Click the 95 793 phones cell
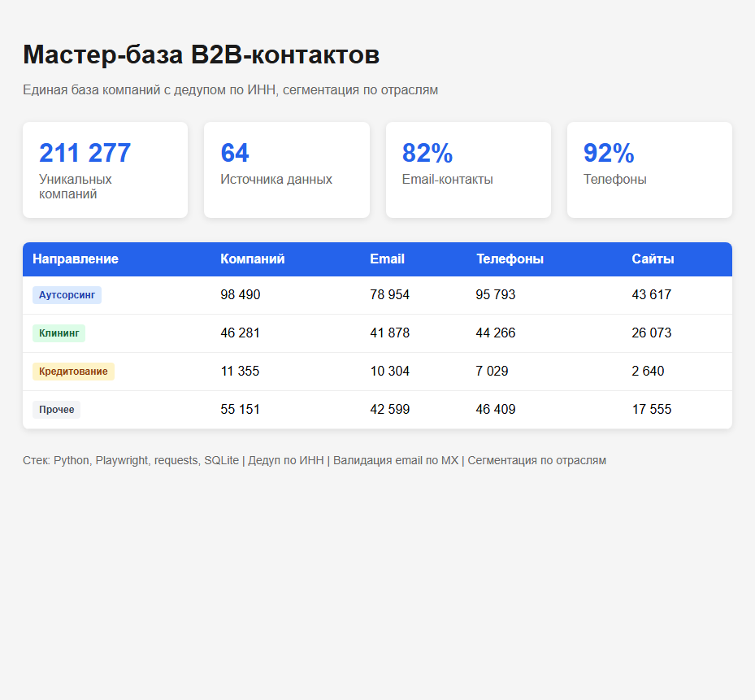The width and height of the screenshot is (755, 700). [x=496, y=294]
